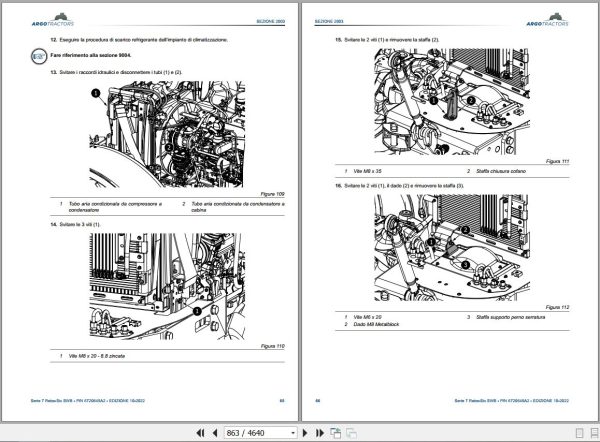Switch to single page layout icon
The image size is (600, 442).
580,433
